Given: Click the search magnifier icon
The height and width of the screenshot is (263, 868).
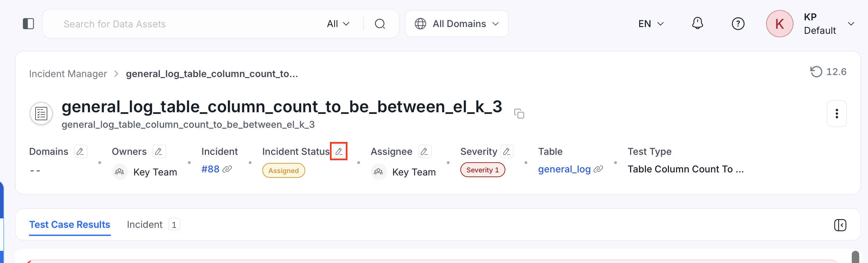Looking at the screenshot, I should [x=380, y=24].
